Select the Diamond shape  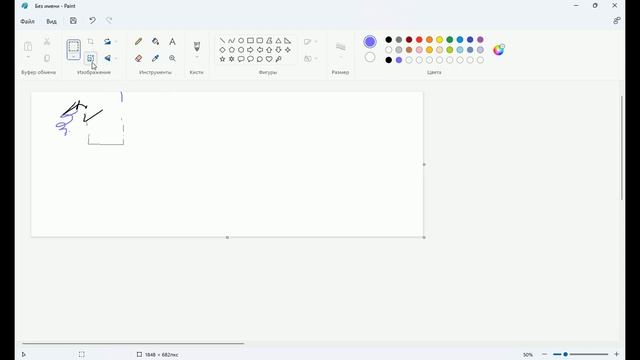tap(222, 50)
